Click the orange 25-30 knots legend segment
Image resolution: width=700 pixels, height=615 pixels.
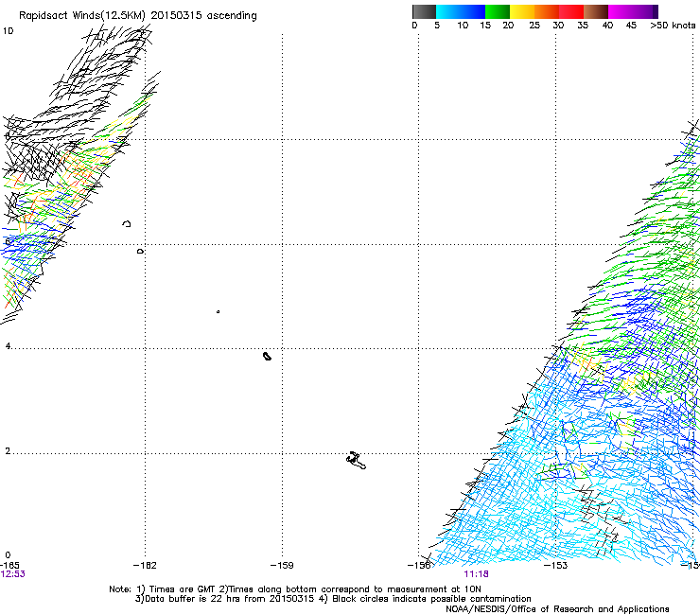coord(547,11)
